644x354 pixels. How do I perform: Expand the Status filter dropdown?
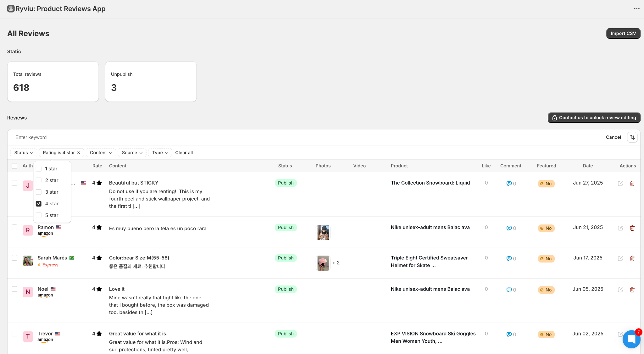pos(24,153)
